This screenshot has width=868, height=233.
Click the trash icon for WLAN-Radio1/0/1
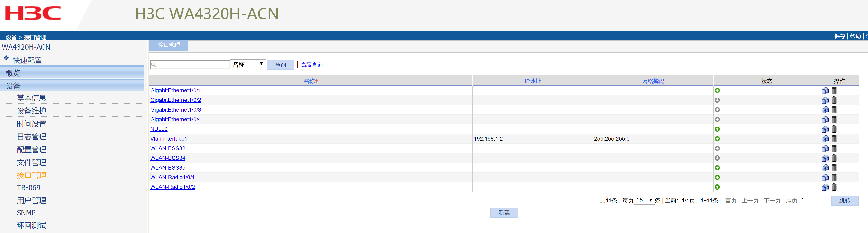pos(834,178)
